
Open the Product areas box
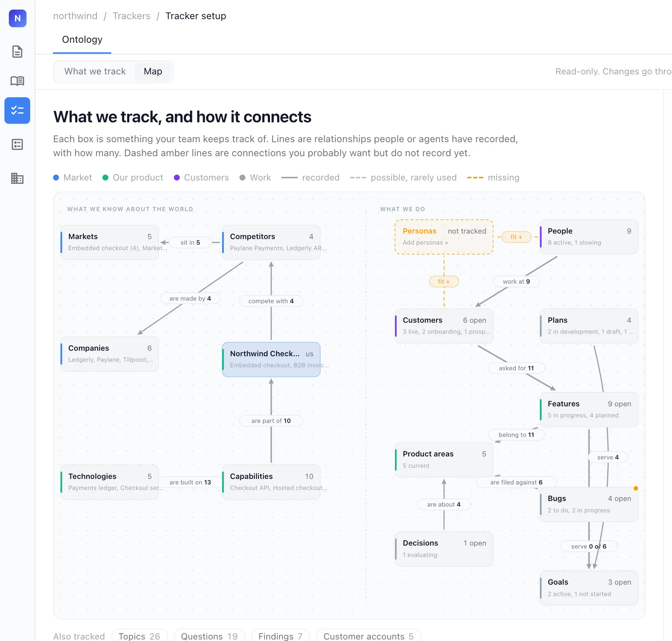444,460
